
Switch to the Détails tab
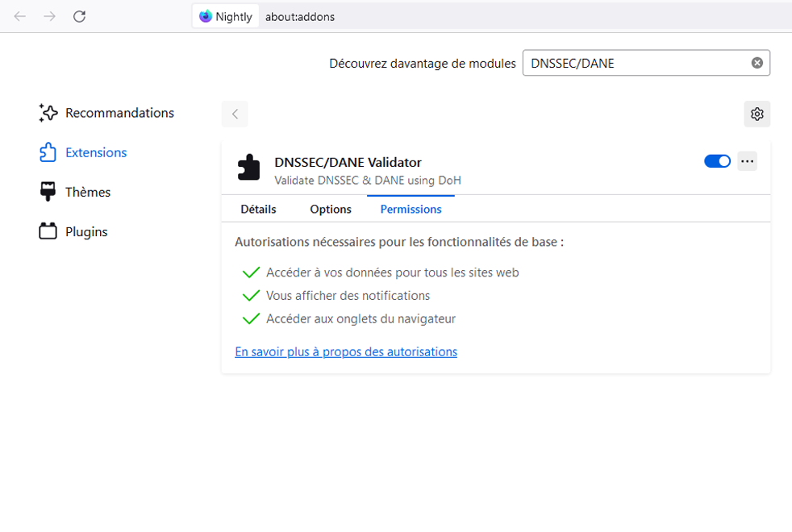click(259, 209)
